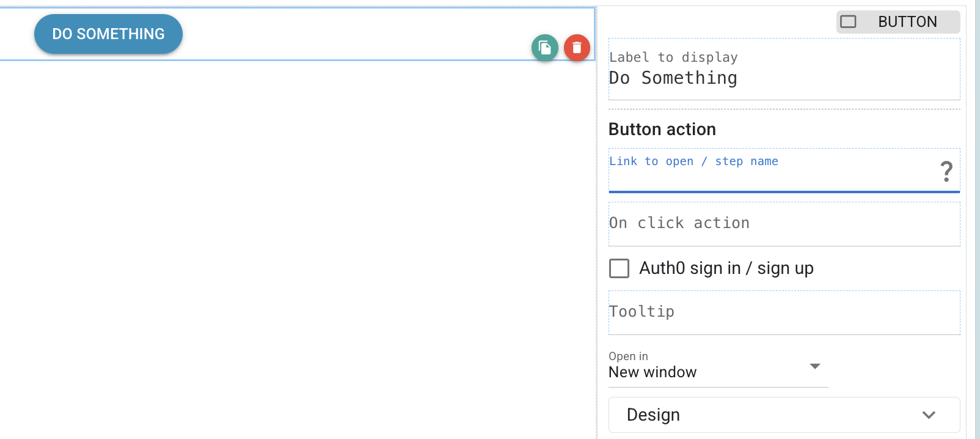The height and width of the screenshot is (439, 980).
Task: Click the "Do Something" label value text
Action: pyautogui.click(x=673, y=78)
